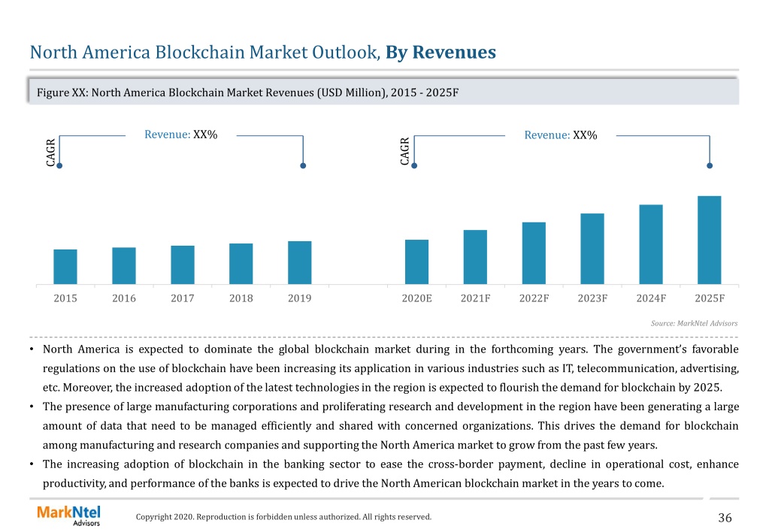Click the copyright 2020 notice text

coord(283,516)
